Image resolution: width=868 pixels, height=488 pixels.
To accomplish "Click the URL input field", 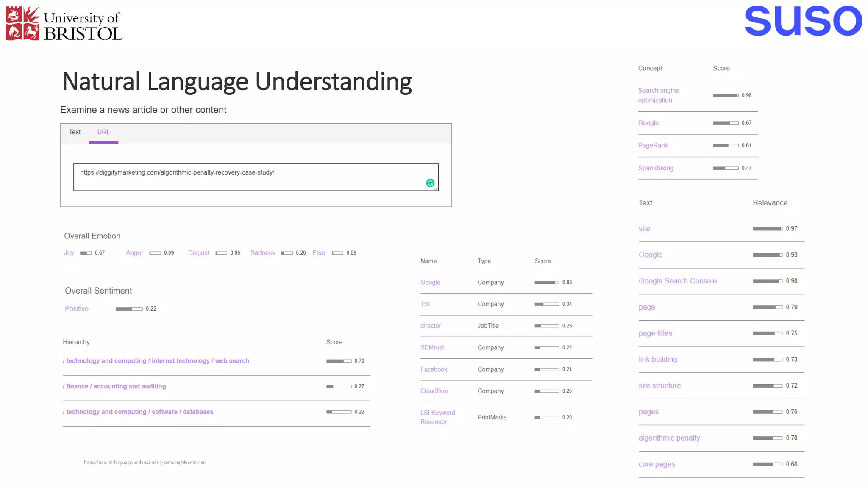I will coord(256,177).
